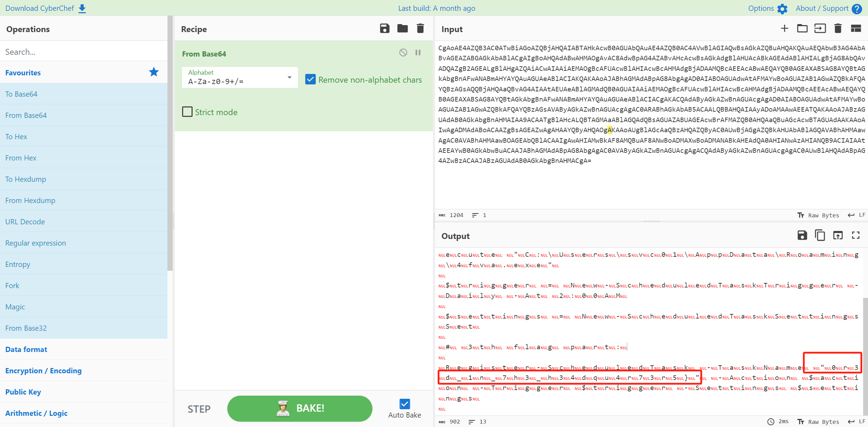Save the recipe with the floppy icon
Screen dimensions: 868x427
pos(384,29)
